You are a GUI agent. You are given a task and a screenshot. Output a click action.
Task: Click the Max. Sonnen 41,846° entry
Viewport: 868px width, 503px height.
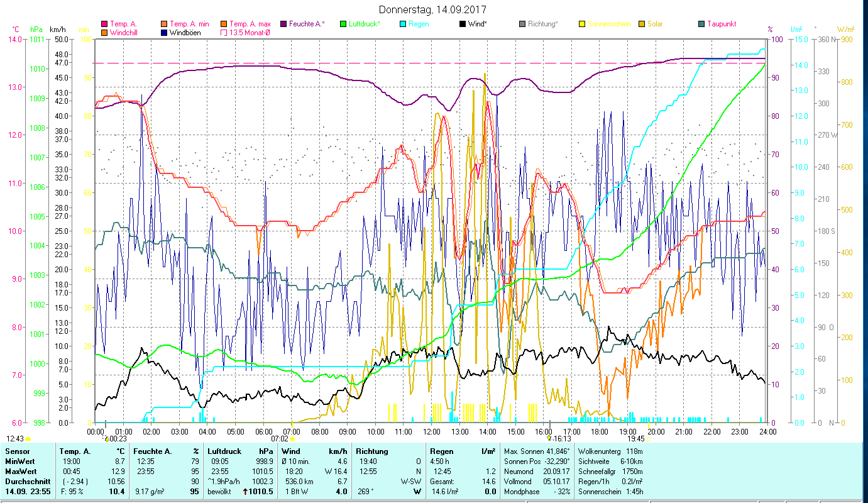(537, 451)
